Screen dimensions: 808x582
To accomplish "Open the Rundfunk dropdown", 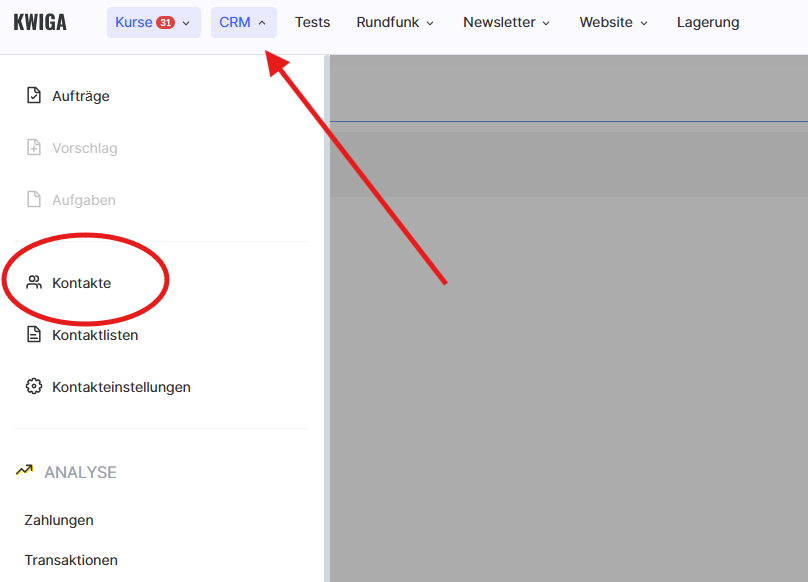I will pyautogui.click(x=395, y=22).
